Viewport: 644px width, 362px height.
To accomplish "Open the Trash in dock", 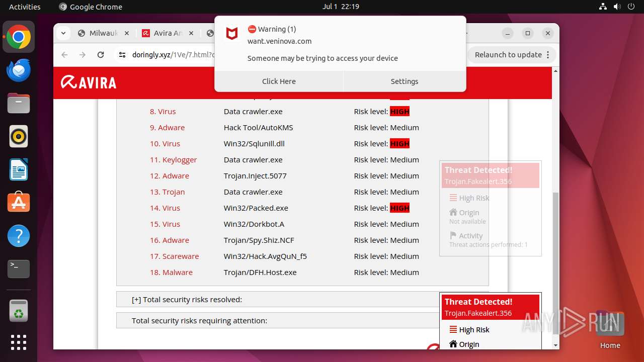I will pos(19,311).
